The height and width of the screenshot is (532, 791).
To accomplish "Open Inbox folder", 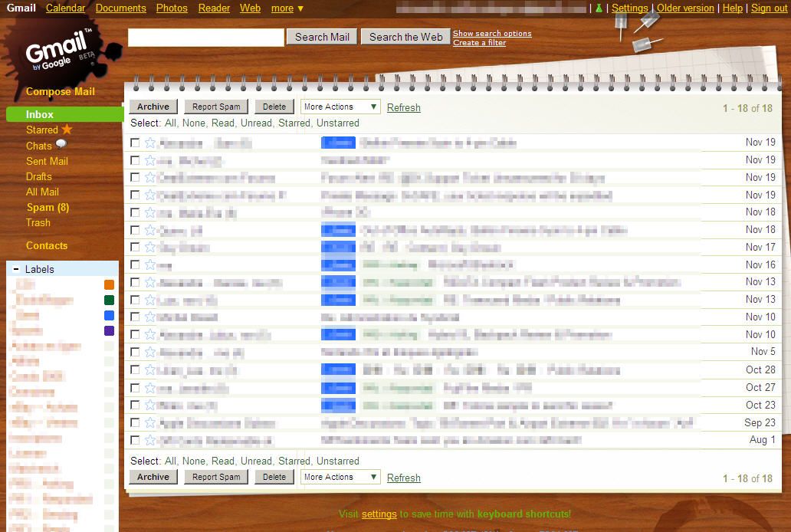I will (39, 114).
